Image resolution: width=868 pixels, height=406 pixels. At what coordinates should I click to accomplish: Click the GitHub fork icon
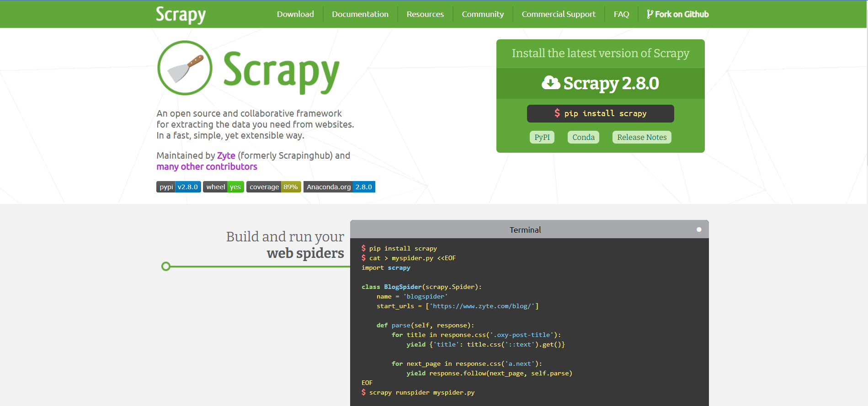coord(650,14)
